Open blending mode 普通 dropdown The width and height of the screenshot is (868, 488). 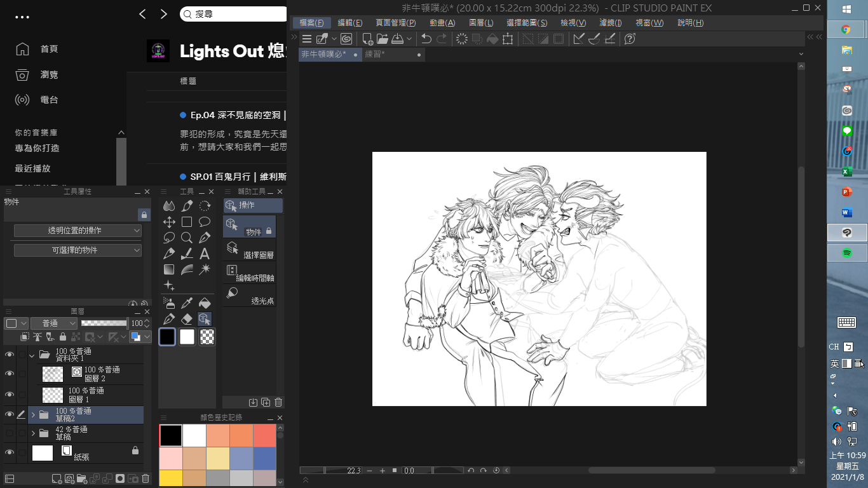coord(54,323)
